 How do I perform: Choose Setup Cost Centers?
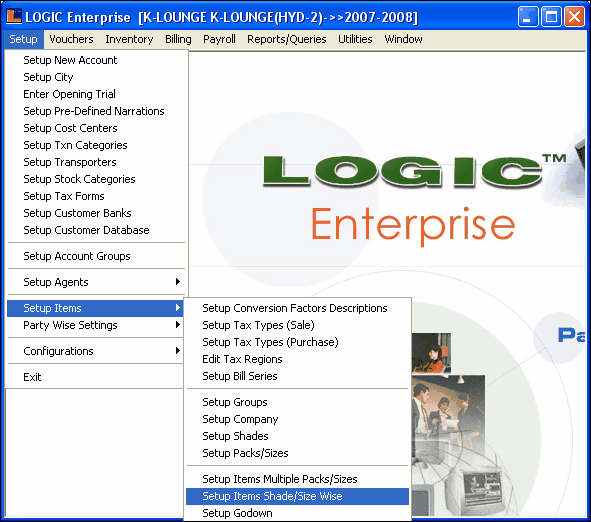pos(96,128)
